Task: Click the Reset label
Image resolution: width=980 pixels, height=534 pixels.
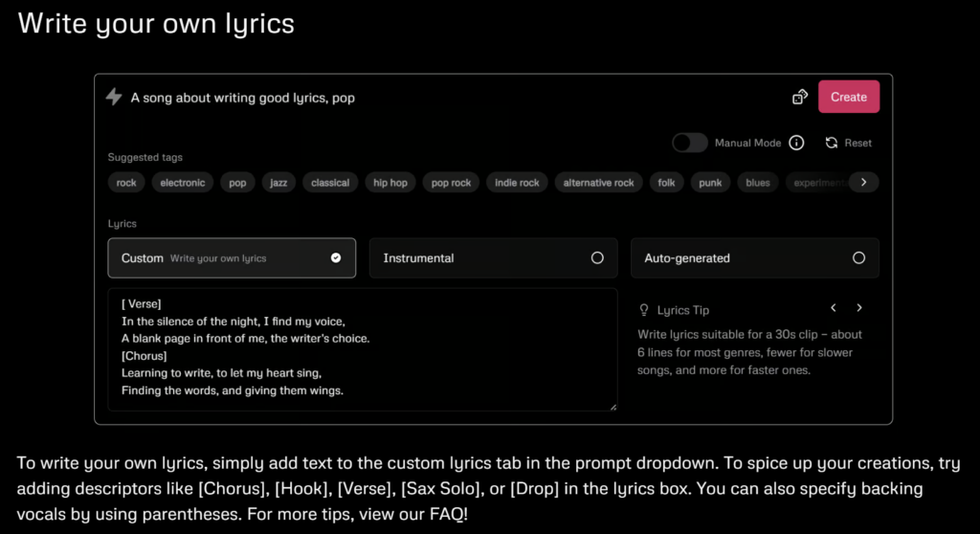Action: tap(857, 144)
